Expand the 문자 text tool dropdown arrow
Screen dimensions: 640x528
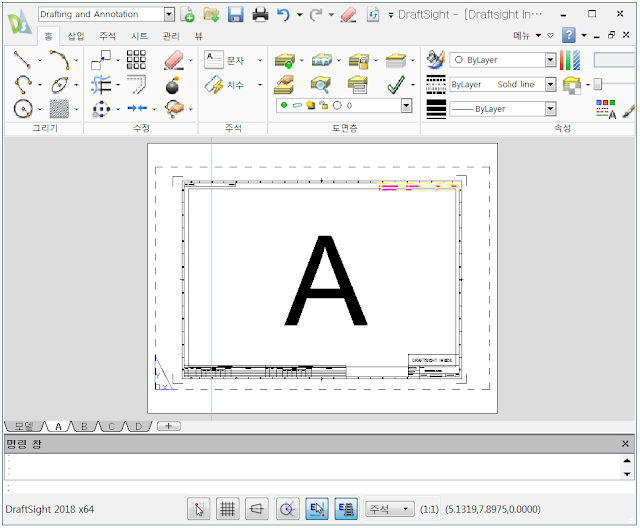[x=260, y=61]
